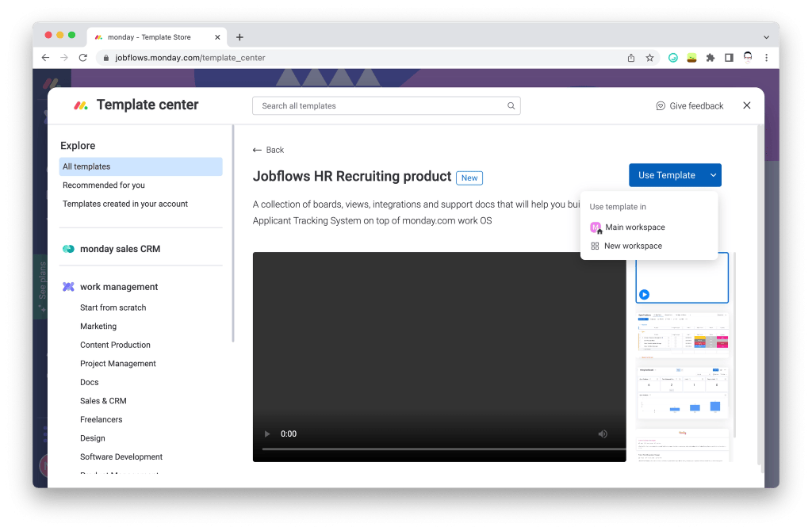This screenshot has height=531, width=812.
Task: Click the See plans side tab
Action: 41,287
